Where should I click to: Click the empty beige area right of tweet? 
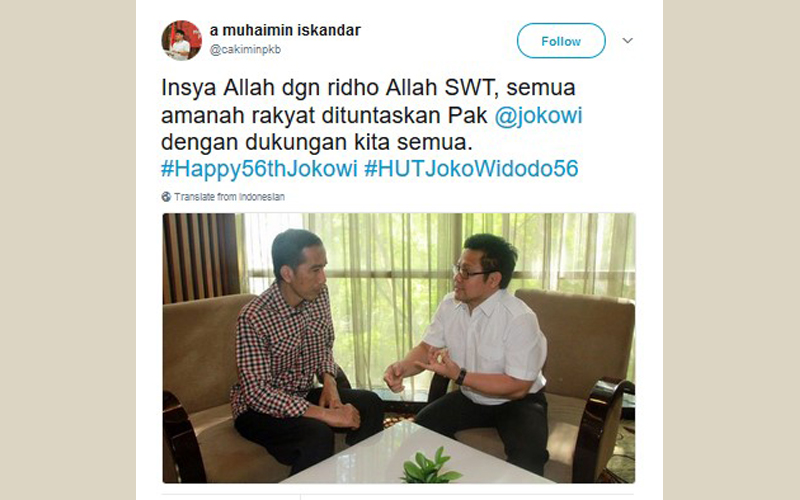click(732, 250)
